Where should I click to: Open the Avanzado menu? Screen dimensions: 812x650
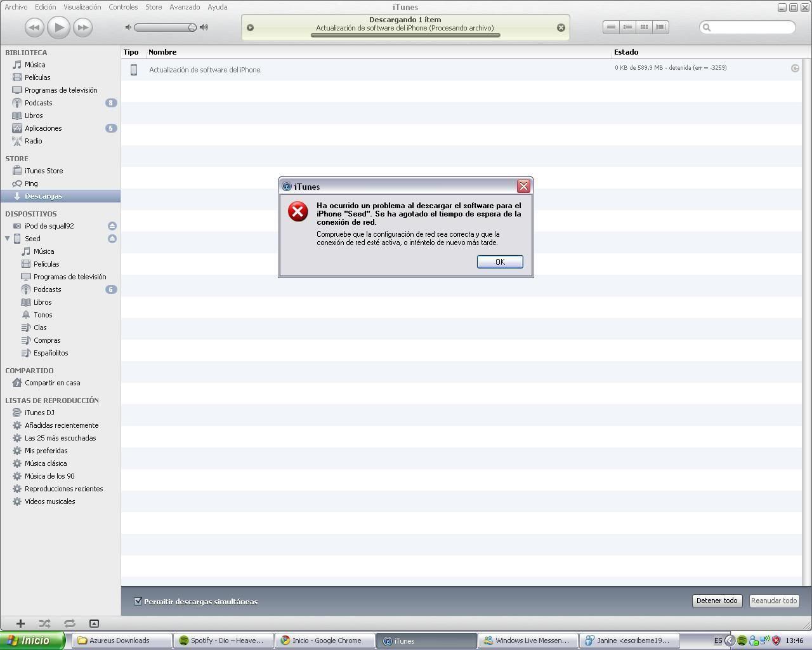(185, 7)
